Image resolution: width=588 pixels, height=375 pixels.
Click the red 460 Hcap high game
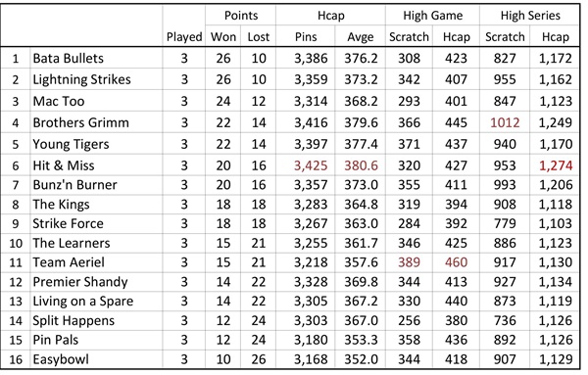[x=456, y=262]
